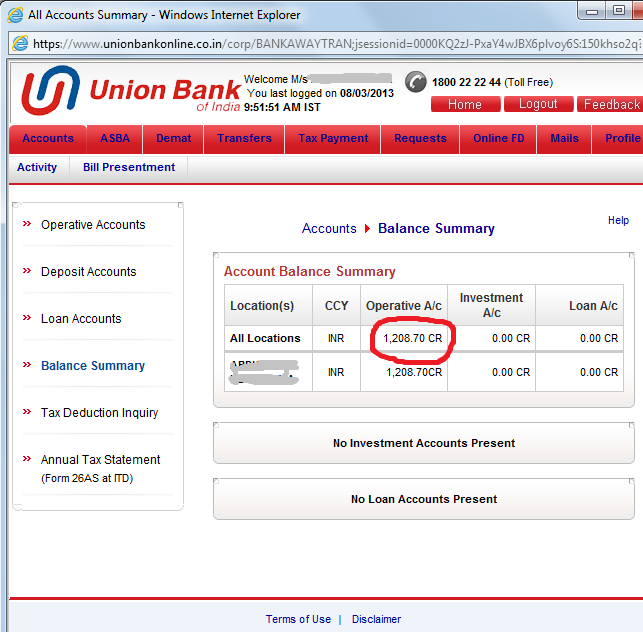The image size is (643, 632).
Task: Minimize the Internet Explorer window
Action: click(x=592, y=11)
